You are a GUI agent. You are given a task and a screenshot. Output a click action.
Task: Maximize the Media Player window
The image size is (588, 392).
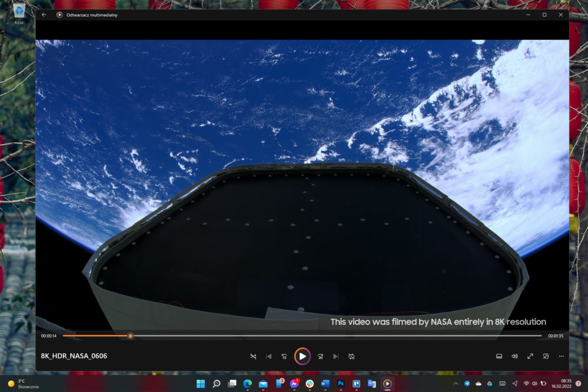coord(544,15)
